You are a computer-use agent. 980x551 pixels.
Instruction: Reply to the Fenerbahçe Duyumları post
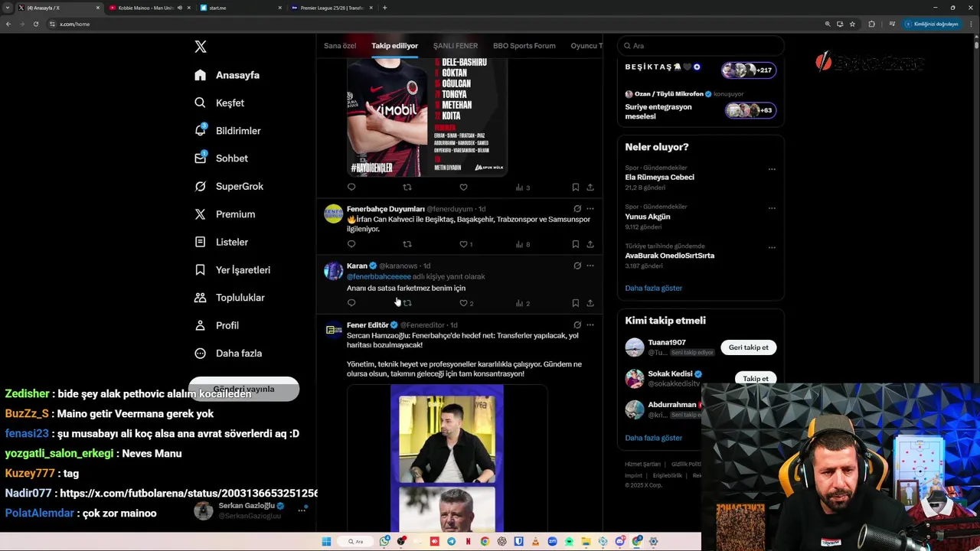click(x=351, y=244)
